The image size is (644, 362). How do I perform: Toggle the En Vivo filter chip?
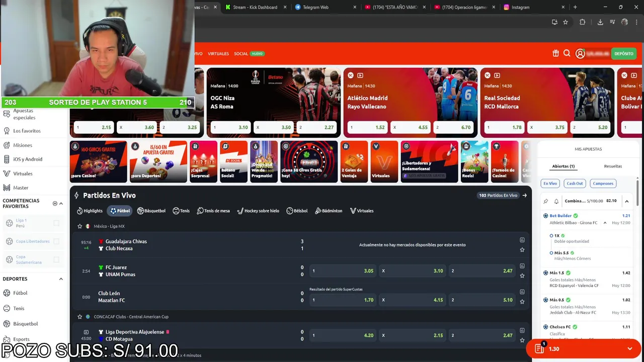(550, 184)
